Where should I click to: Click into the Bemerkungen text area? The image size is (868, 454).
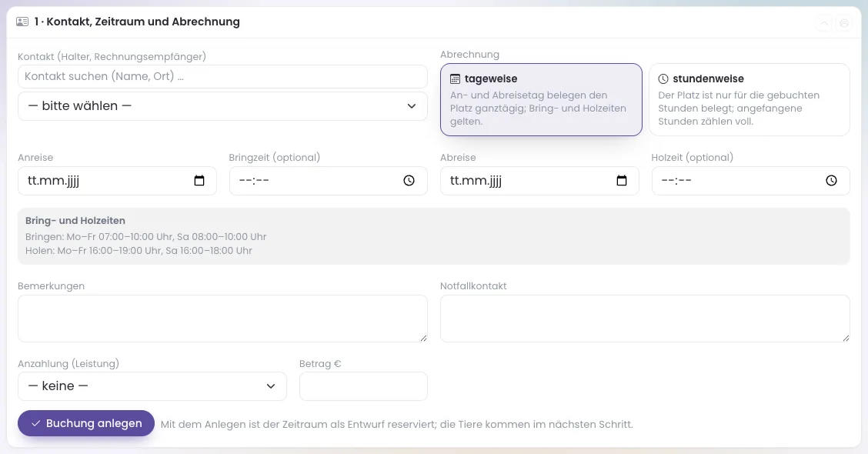point(222,319)
